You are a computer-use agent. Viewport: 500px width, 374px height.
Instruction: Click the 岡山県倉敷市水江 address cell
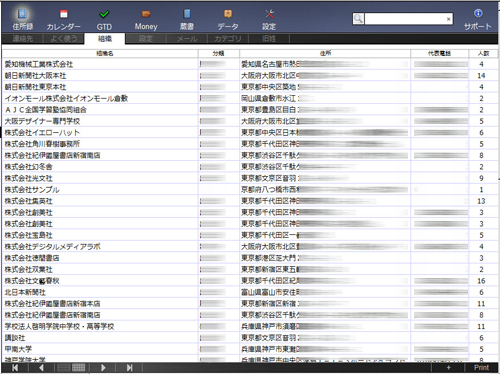coord(325,98)
